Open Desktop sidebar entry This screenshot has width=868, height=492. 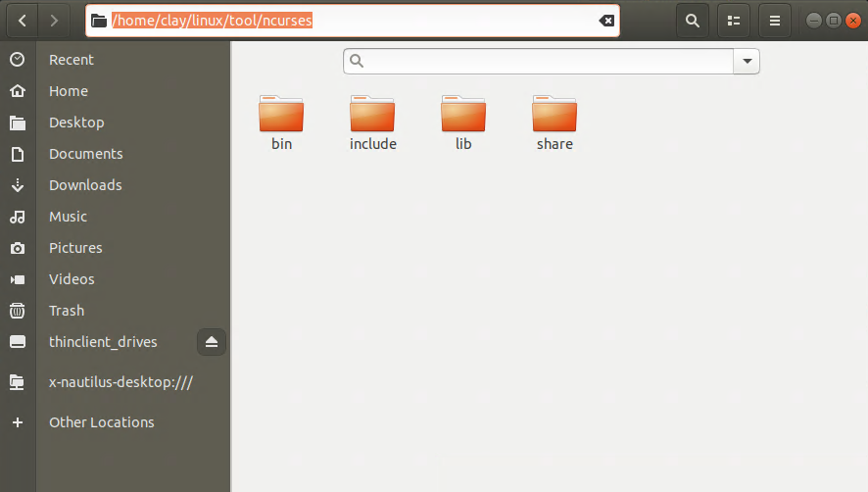76,123
